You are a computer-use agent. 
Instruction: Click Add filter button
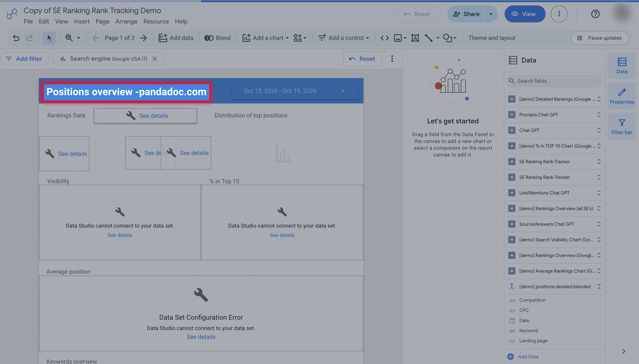(x=24, y=59)
